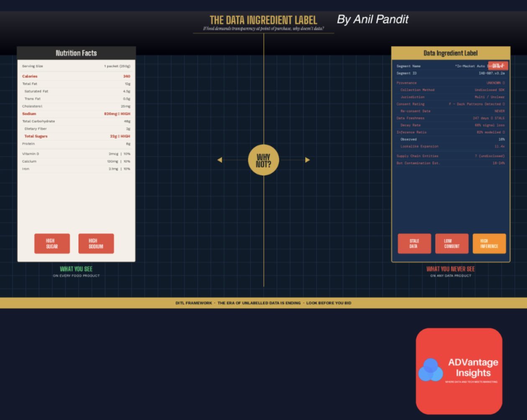Select the STALE DATA warning badge
Viewport: 527px width, 420px height.
[x=414, y=243]
